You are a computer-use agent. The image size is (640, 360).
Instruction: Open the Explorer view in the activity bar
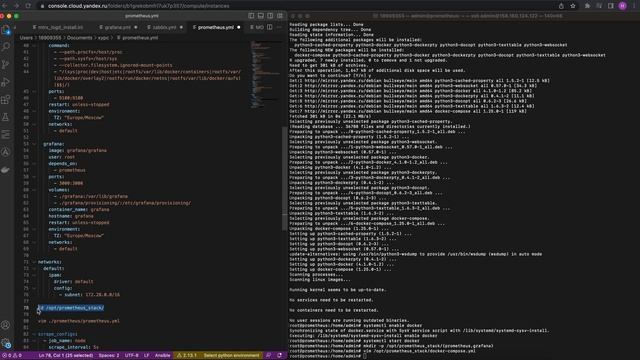[6, 30]
